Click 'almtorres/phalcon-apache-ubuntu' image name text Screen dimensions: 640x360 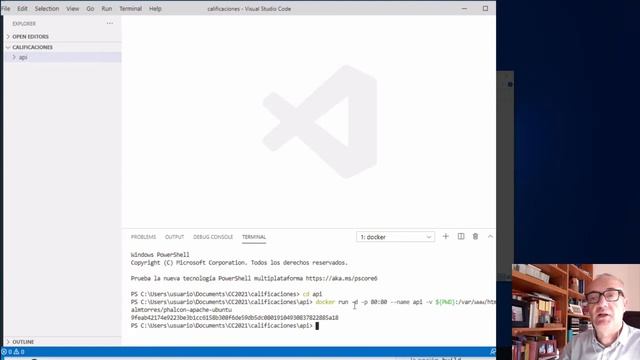181,310
